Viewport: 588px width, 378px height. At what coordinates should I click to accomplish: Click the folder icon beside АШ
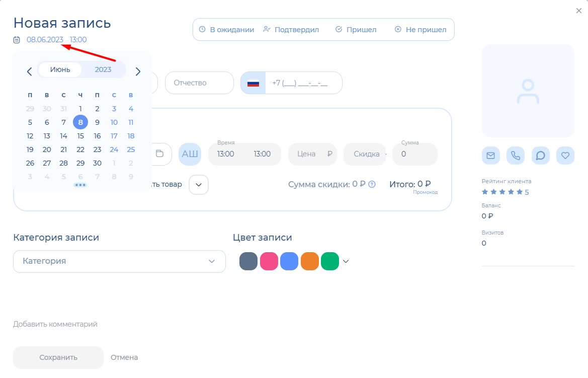point(159,154)
